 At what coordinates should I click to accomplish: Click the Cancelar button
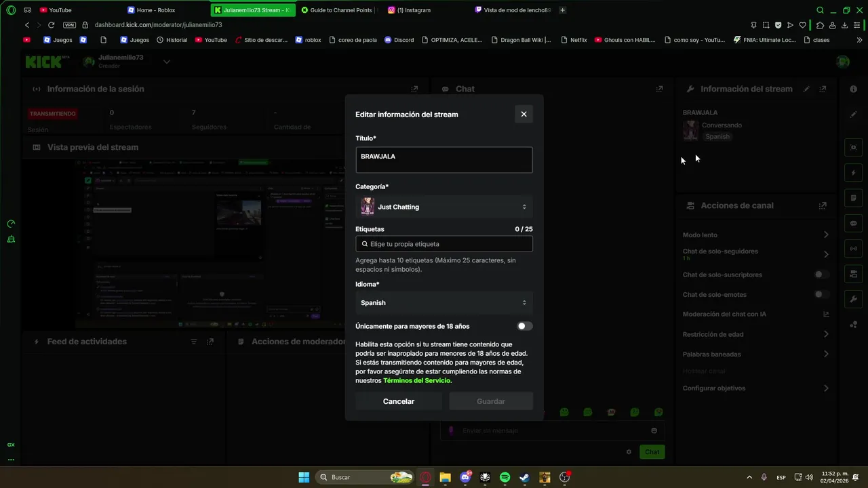click(399, 401)
